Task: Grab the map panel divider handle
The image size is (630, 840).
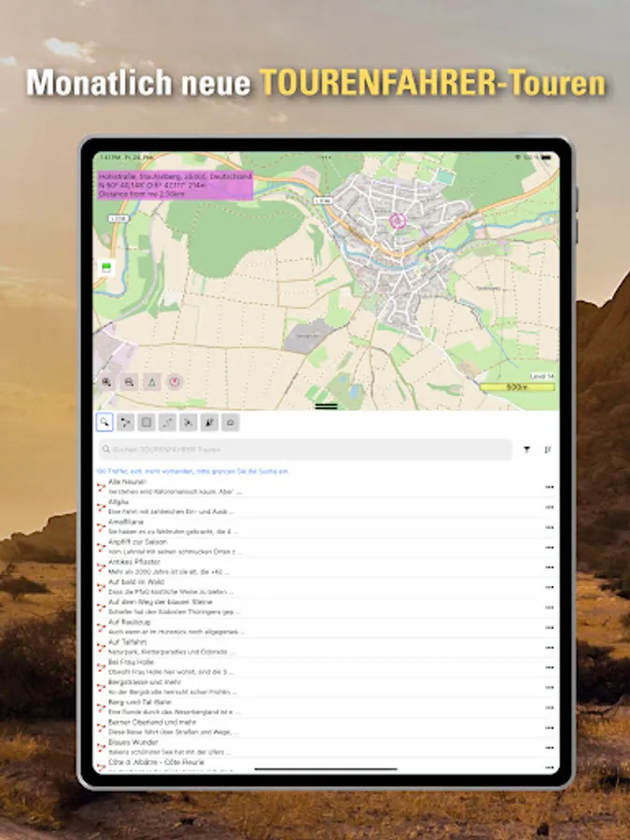Action: point(327,407)
